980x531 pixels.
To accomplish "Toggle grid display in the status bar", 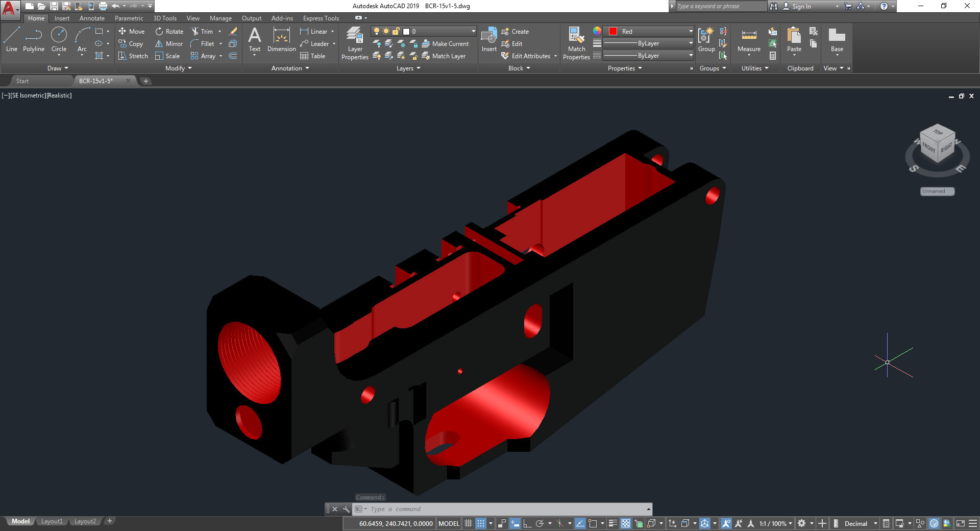I will click(x=468, y=523).
